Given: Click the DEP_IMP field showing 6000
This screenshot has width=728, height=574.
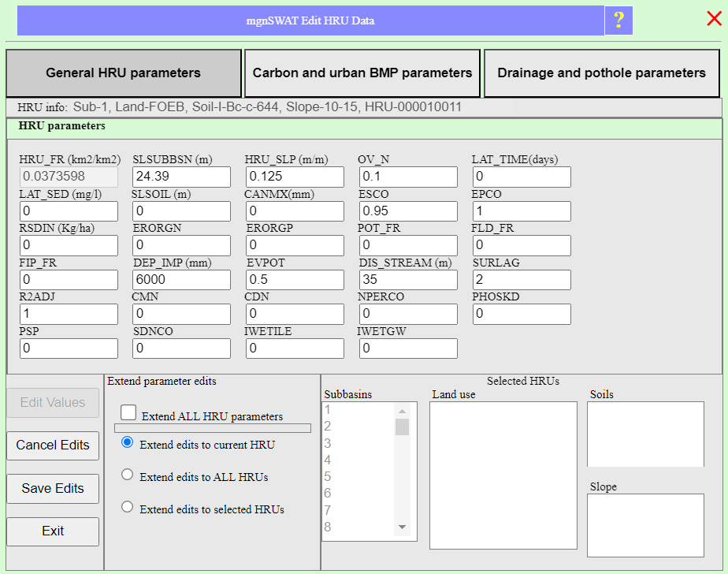Looking at the screenshot, I should [181, 280].
